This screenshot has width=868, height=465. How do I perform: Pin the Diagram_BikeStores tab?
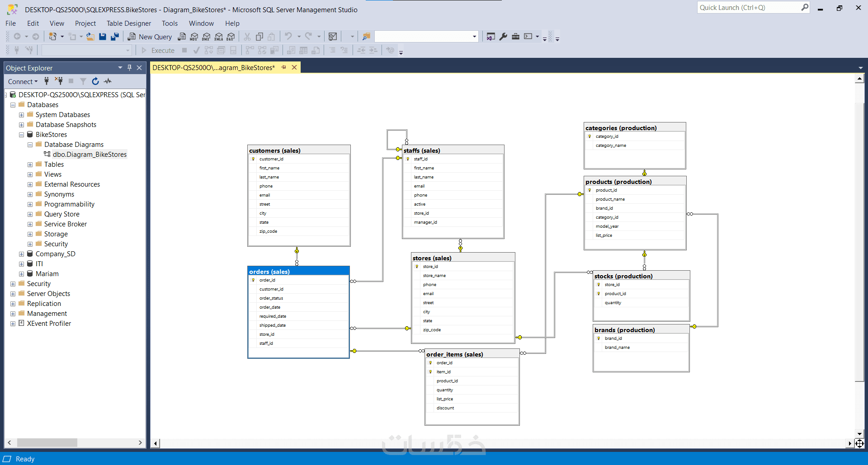click(283, 67)
